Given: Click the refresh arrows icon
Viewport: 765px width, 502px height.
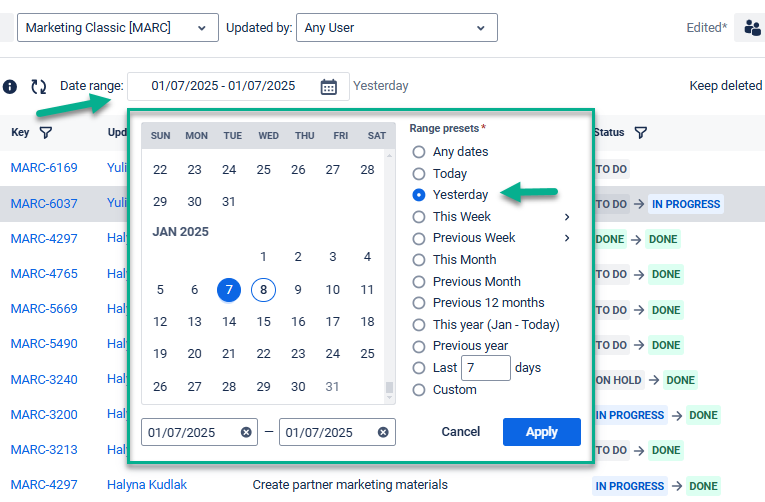Looking at the screenshot, I should [39, 87].
